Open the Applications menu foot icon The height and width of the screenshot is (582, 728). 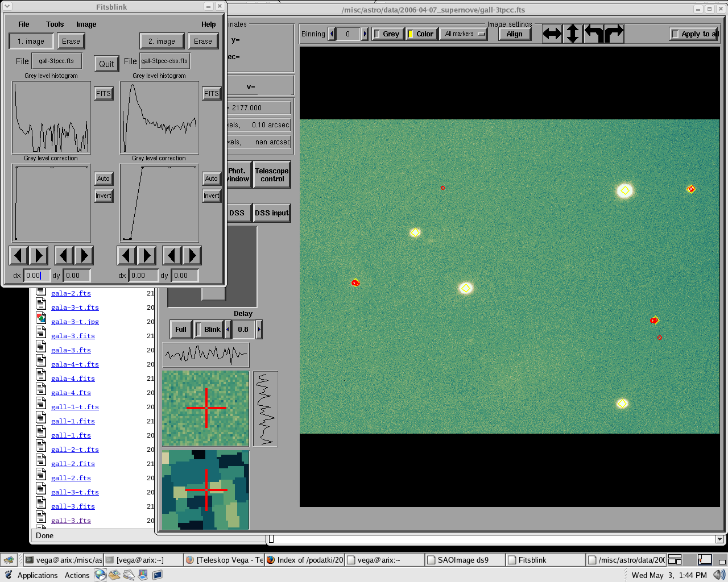[9, 575]
